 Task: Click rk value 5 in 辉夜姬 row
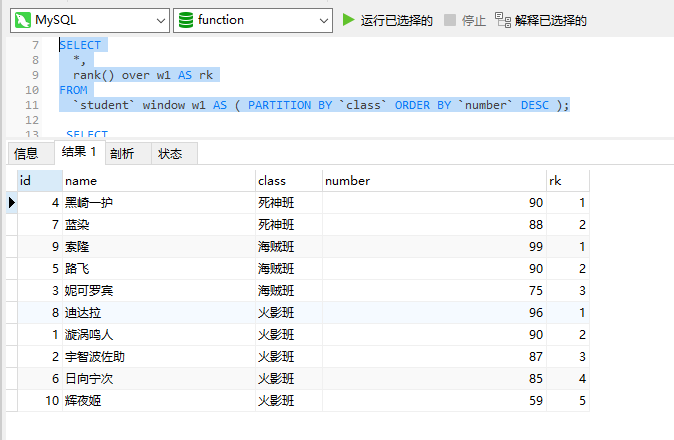[568, 400]
